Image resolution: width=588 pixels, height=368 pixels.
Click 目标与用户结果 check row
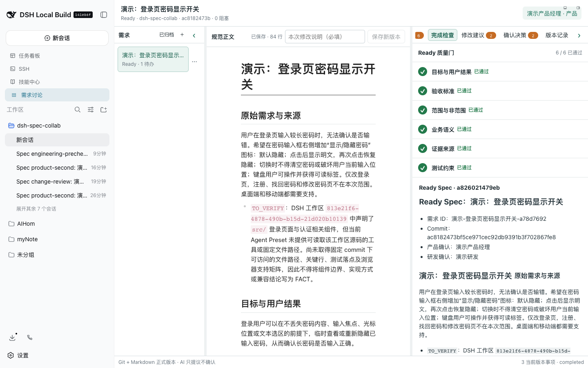tap(500, 72)
